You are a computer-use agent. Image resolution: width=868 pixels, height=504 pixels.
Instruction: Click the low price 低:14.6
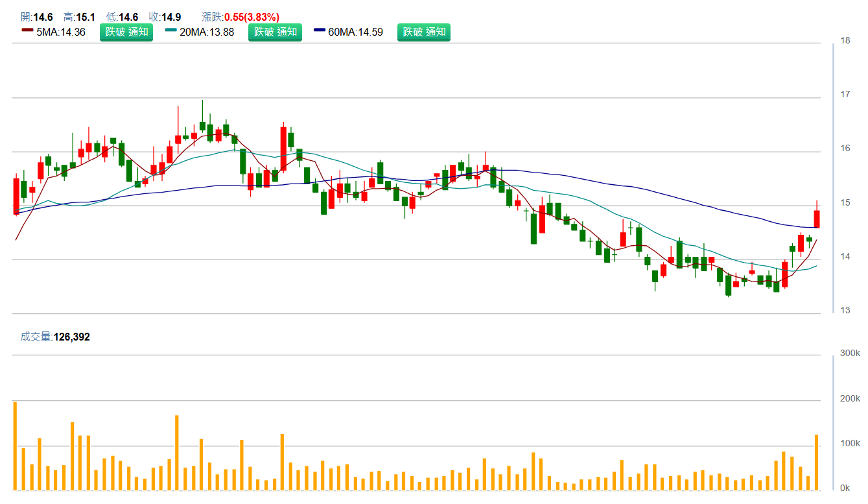[x=122, y=17]
